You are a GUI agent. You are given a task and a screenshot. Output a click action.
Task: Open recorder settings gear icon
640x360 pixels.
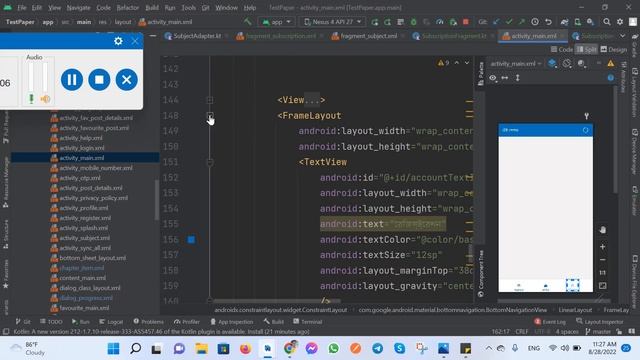pyautogui.click(x=118, y=41)
